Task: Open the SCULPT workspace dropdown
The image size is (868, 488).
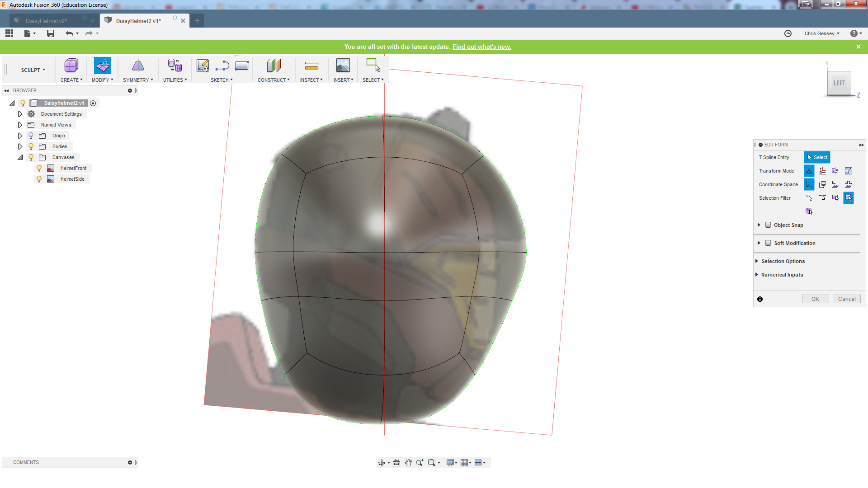Action: 33,70
